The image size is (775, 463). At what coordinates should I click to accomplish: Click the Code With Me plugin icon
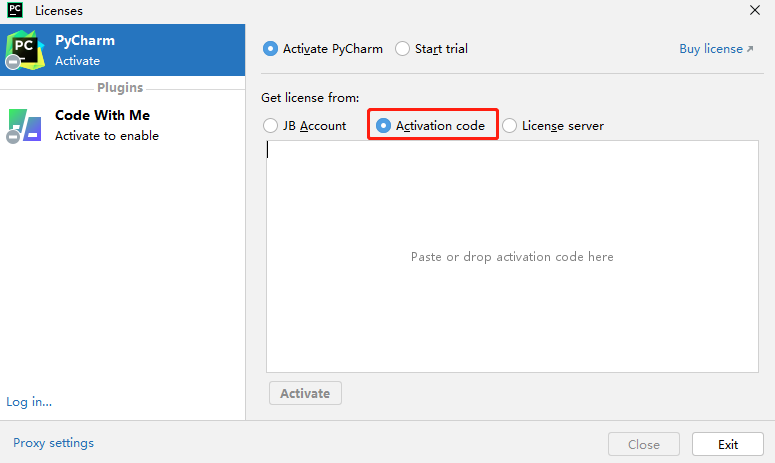(x=23, y=125)
